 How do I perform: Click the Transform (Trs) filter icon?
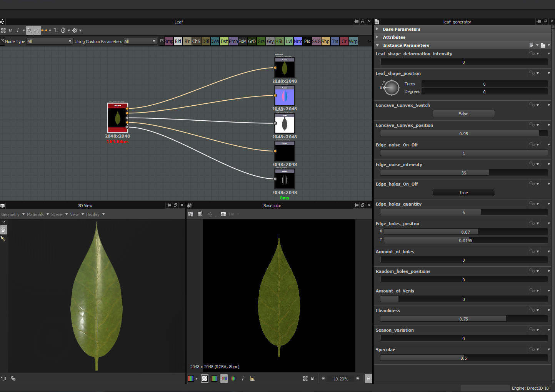335,41
